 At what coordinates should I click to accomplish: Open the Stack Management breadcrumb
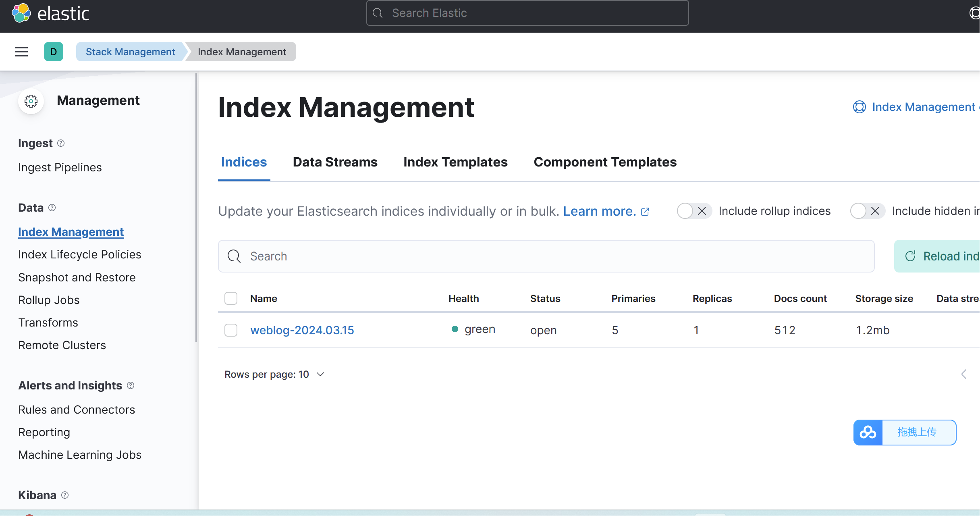click(130, 52)
